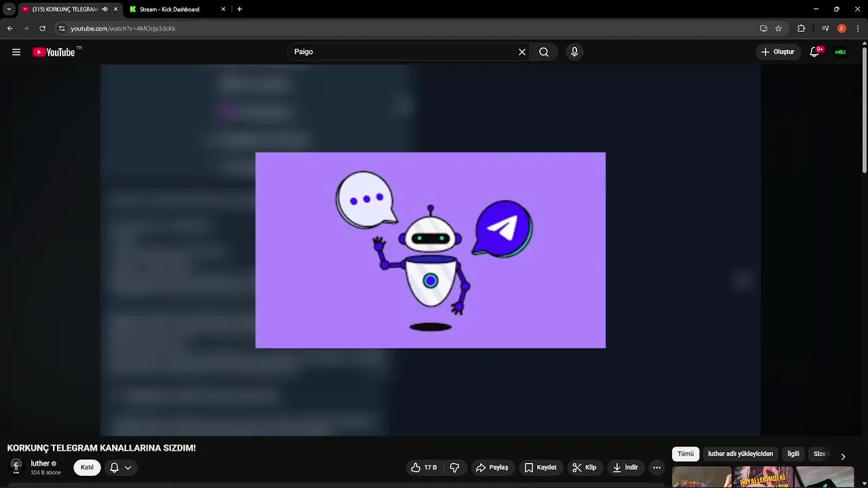Click video title KORKUNÇ TELEGRAM KANALLARINA SIZDIM!
This screenshot has width=868, height=488.
click(x=102, y=448)
